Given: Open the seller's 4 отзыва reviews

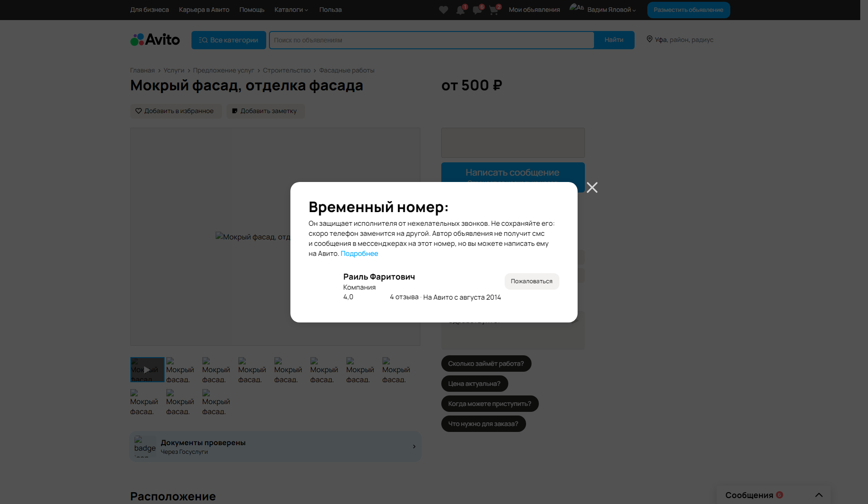Looking at the screenshot, I should [x=404, y=297].
